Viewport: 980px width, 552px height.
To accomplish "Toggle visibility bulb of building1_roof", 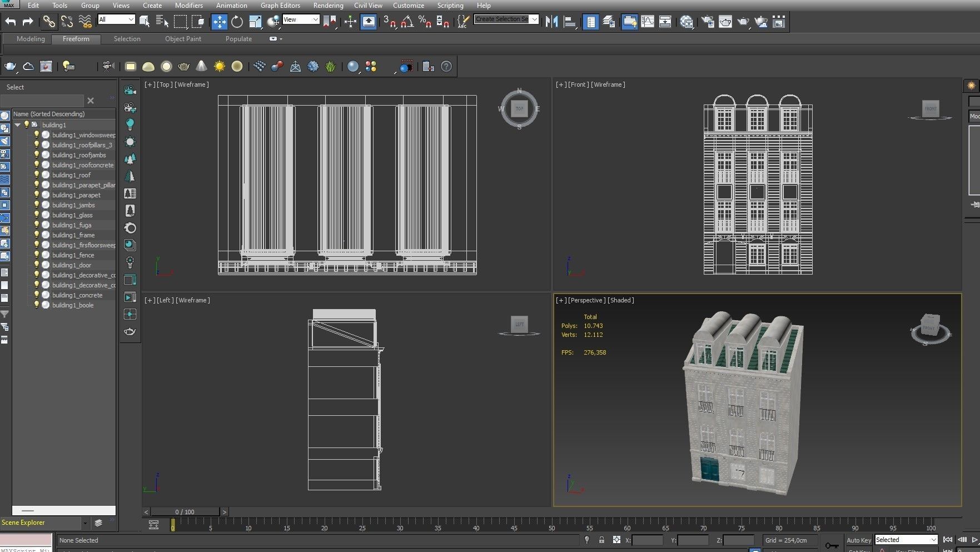I will click(x=37, y=175).
